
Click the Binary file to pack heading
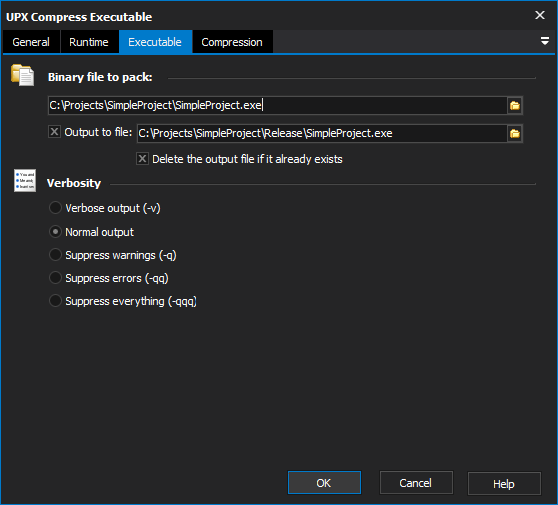tap(100, 77)
